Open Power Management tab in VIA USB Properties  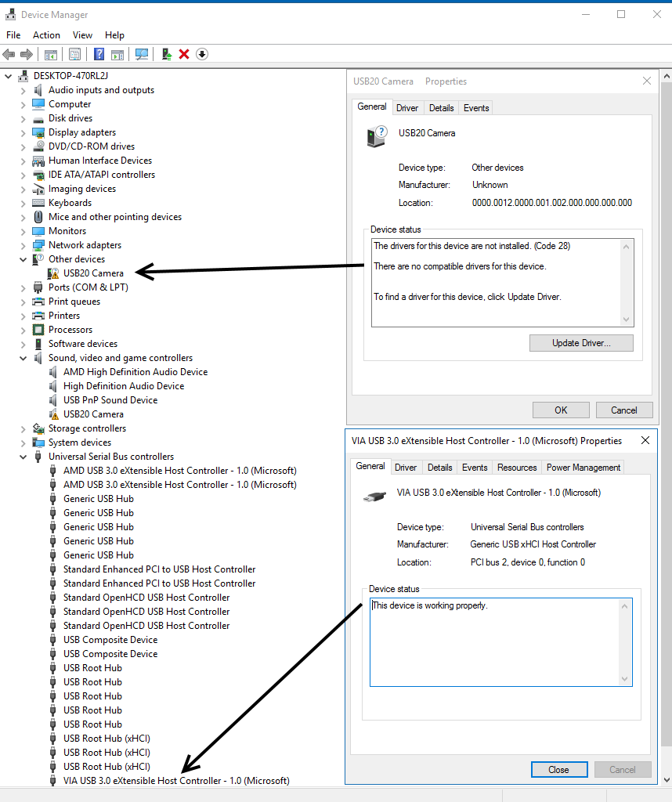click(x=583, y=468)
